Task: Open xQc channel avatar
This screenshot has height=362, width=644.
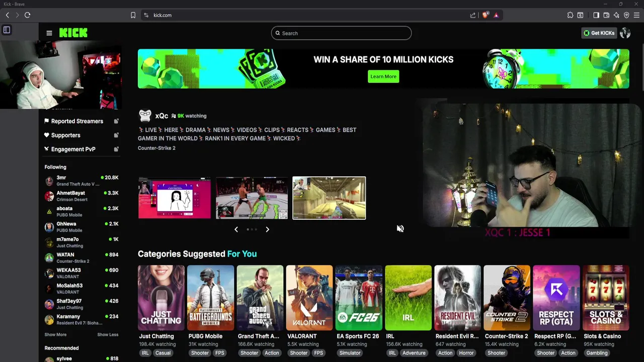Action: tap(145, 116)
